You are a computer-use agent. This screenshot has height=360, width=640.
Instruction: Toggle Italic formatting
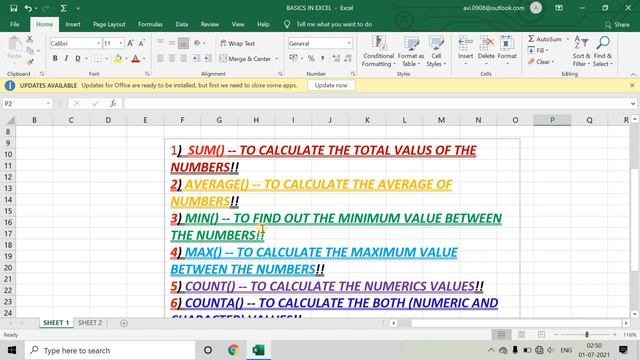(x=66, y=59)
